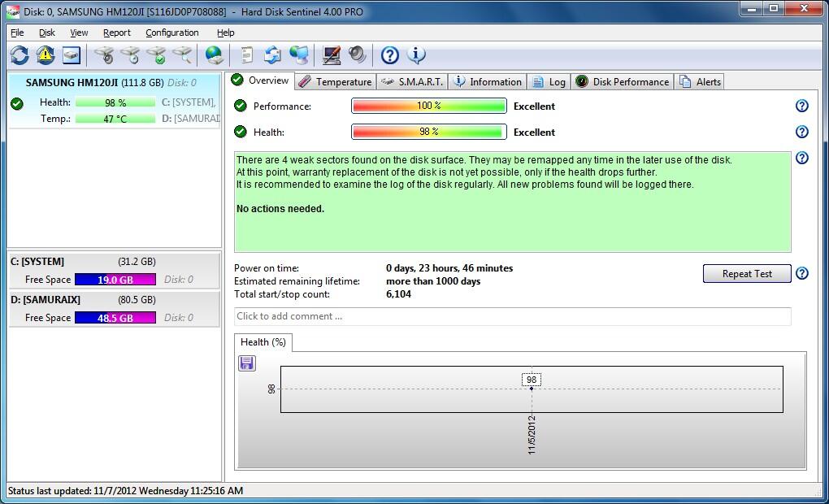Click the Repeat Test button
Image resolution: width=829 pixels, height=504 pixels.
point(747,273)
